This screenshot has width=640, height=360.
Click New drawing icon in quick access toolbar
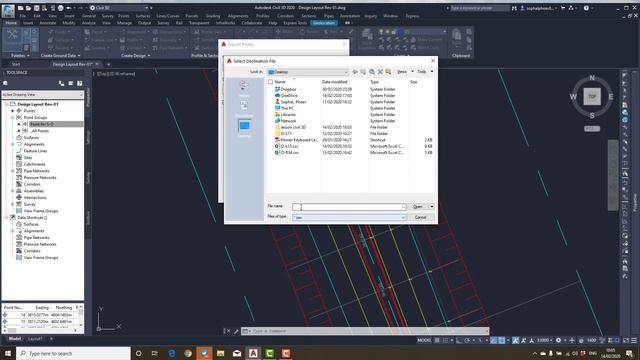pos(20,8)
